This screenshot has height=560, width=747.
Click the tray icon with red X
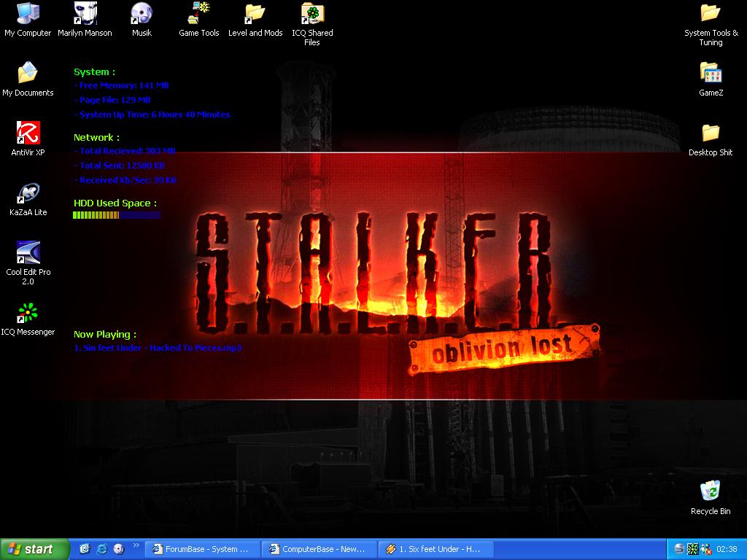(x=706, y=549)
